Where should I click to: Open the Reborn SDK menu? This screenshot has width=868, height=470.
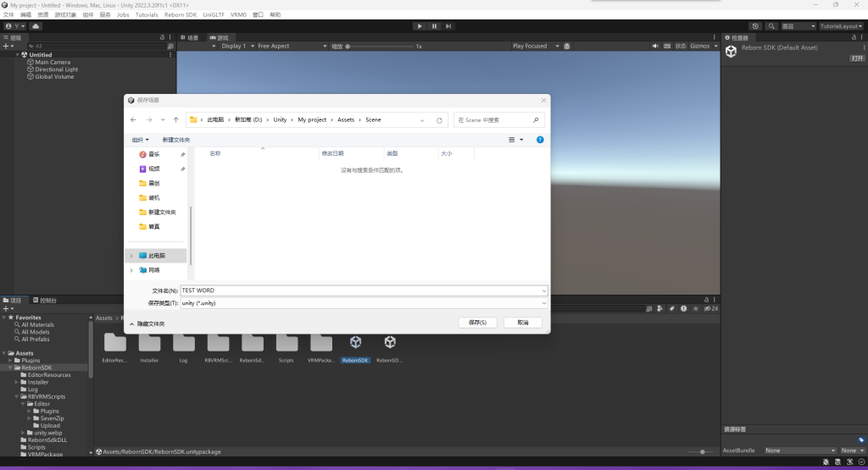[180, 14]
